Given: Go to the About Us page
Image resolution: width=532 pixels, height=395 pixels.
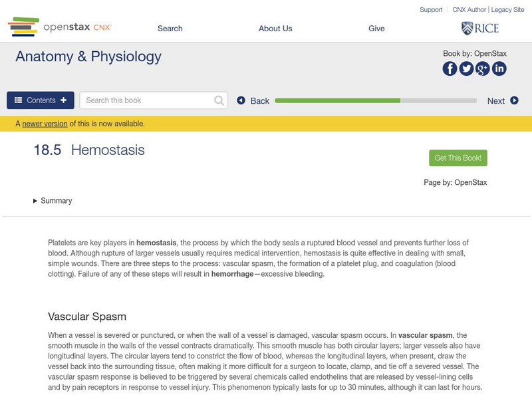Looking at the screenshot, I should click(275, 29).
